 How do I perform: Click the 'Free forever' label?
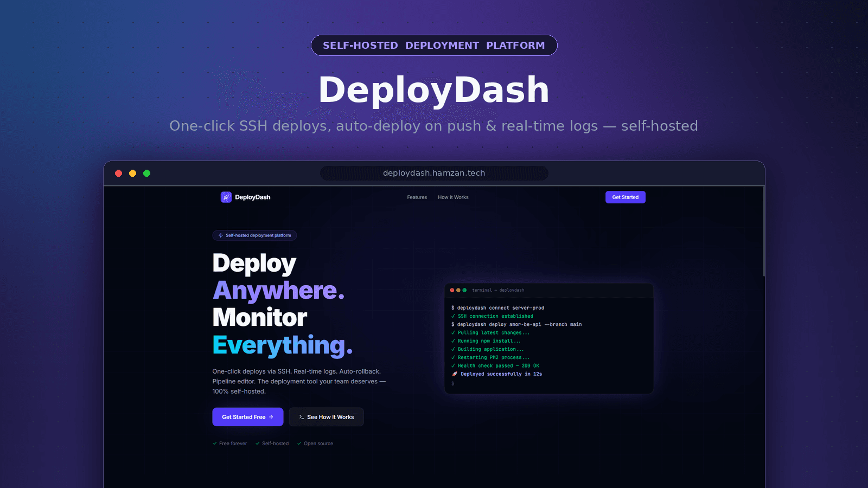point(233,444)
